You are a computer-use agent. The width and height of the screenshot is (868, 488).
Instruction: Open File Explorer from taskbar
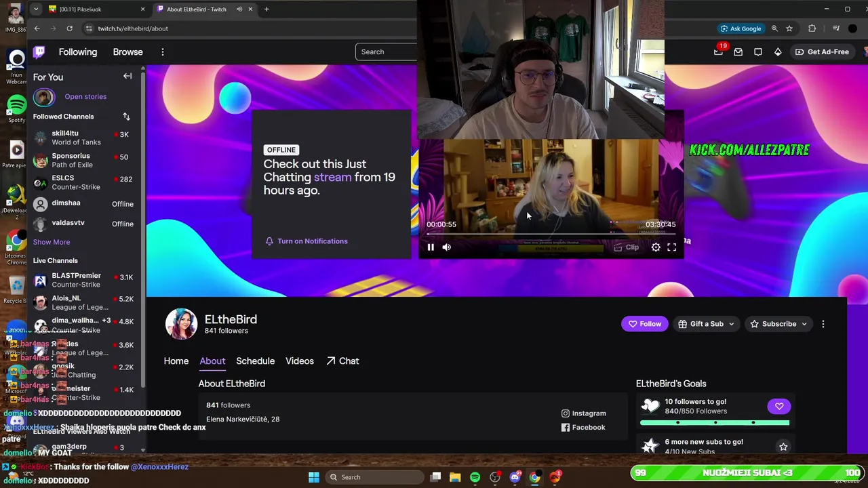(455, 477)
